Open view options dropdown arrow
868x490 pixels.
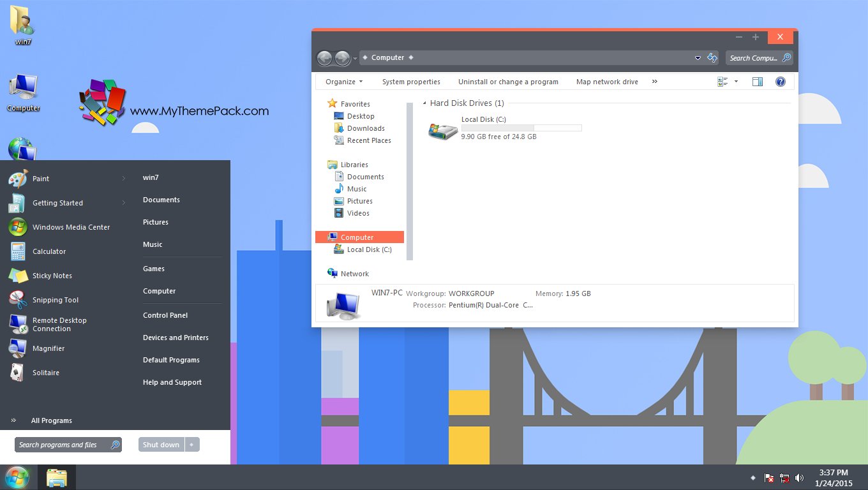point(736,82)
